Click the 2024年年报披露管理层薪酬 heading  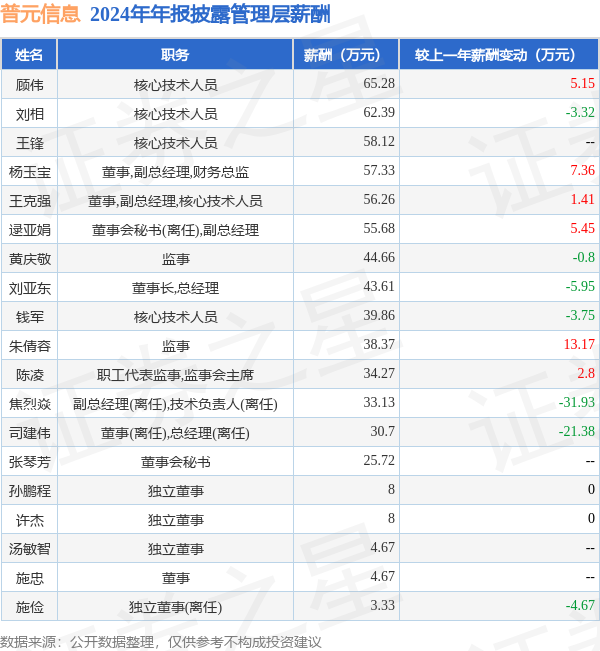point(210,15)
